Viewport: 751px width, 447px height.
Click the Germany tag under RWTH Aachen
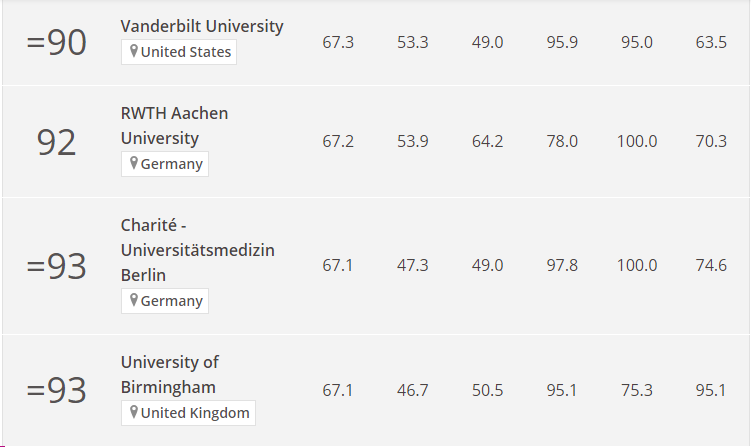click(165, 164)
